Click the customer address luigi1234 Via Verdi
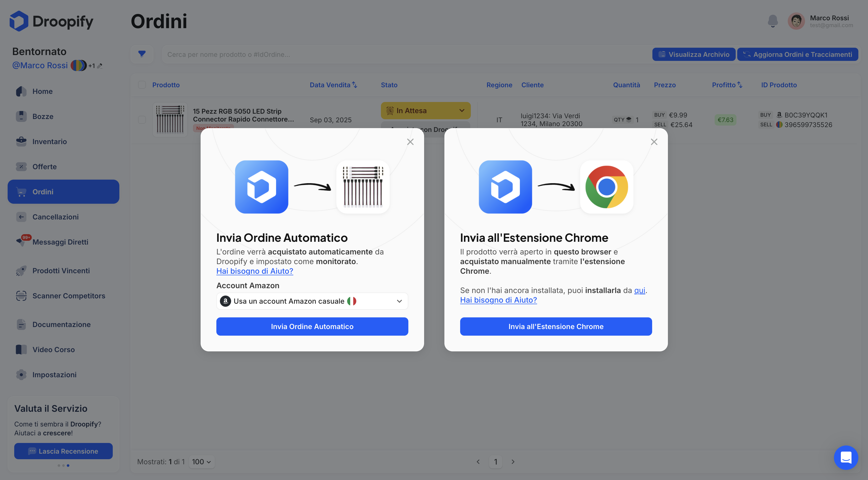Image resolution: width=868 pixels, height=480 pixels. (551, 119)
